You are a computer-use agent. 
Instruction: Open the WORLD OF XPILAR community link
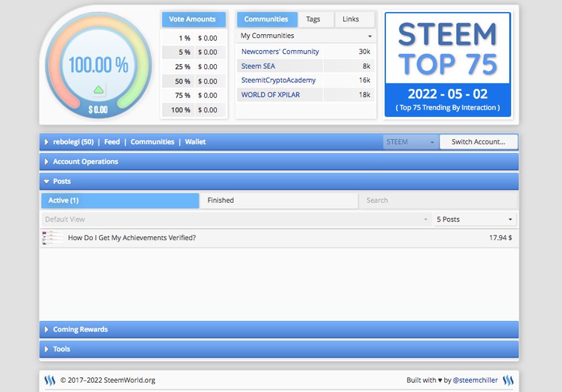(270, 95)
